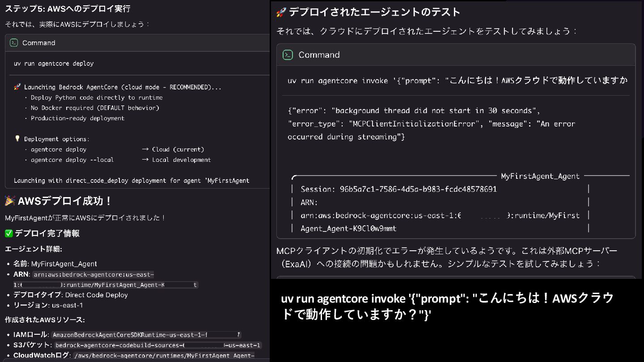
Task: Click the ARN code value in the agent details list
Action: click(x=106, y=280)
